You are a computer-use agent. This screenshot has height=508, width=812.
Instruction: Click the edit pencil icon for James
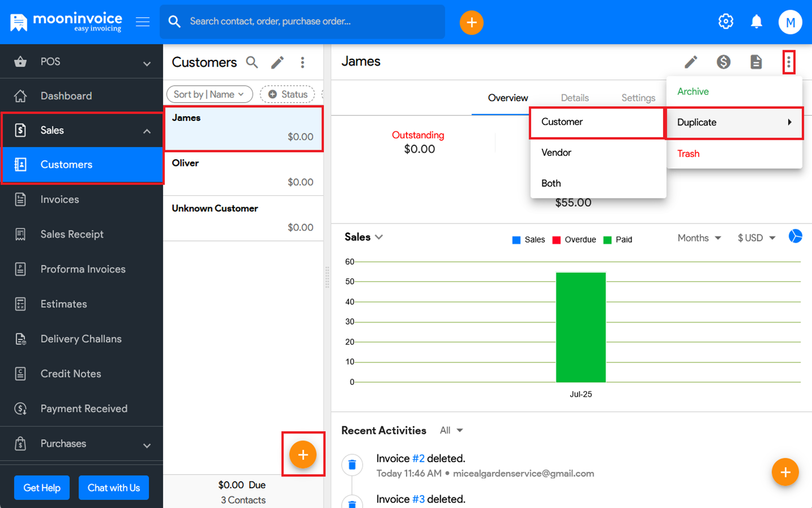(x=691, y=62)
